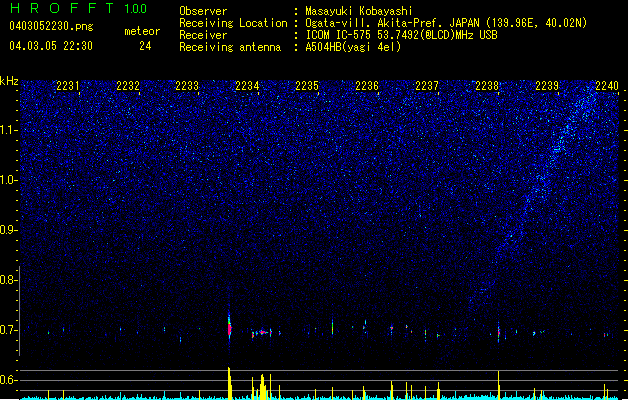Click the Receiver label
Viewport: 629px width, 400px height.
click(203, 35)
